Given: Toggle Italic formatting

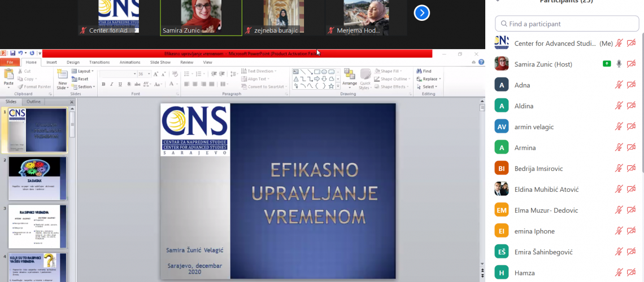Looking at the screenshot, I should [x=112, y=84].
